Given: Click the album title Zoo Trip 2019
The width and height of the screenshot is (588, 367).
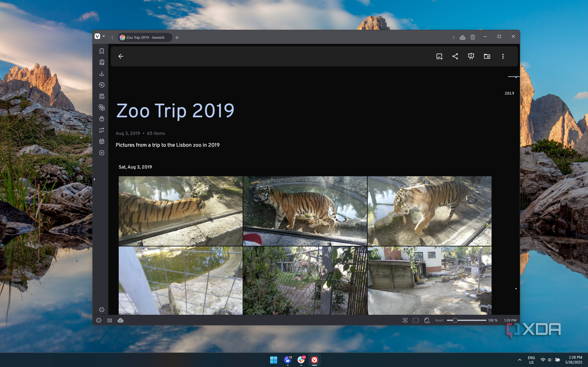Looking at the screenshot, I should click(x=175, y=110).
